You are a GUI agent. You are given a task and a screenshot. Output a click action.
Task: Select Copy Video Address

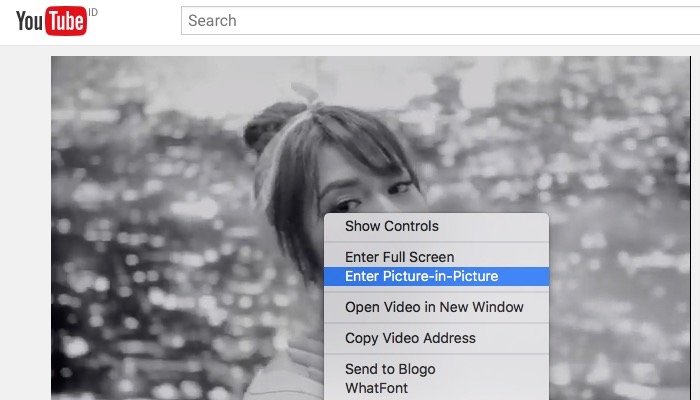436,338
